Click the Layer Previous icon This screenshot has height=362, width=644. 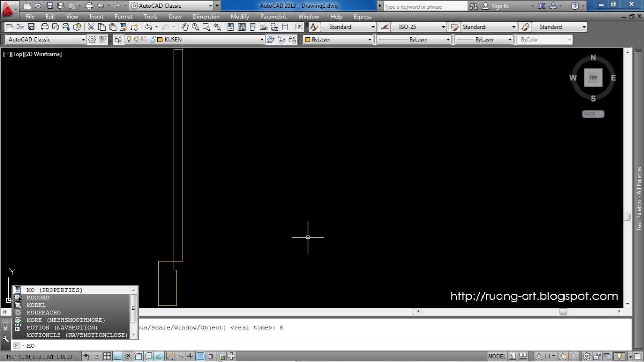point(282,39)
